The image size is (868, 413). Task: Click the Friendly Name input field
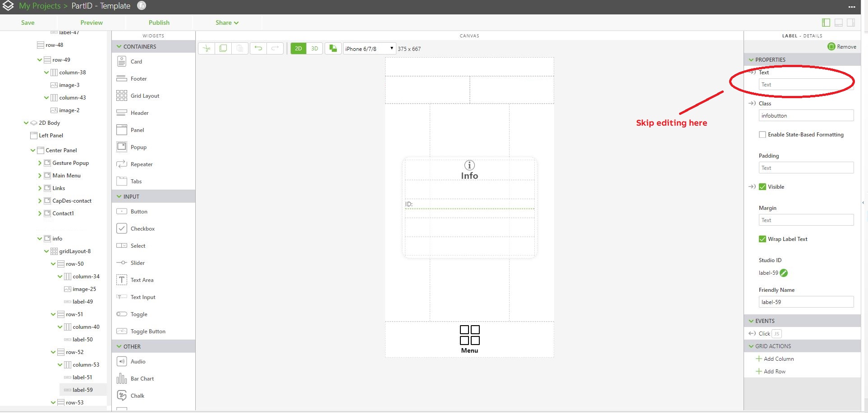coord(806,302)
